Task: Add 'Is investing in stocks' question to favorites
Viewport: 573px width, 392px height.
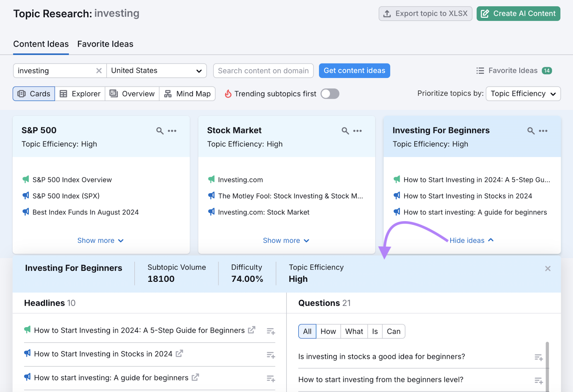Action: (539, 357)
